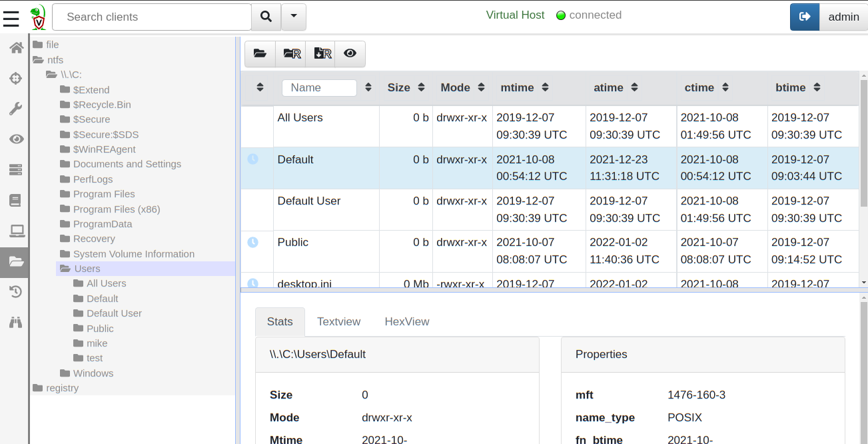The height and width of the screenshot is (444, 868).
Task: Recursively refresh directory using the folder-R icon
Action: pyautogui.click(x=291, y=53)
